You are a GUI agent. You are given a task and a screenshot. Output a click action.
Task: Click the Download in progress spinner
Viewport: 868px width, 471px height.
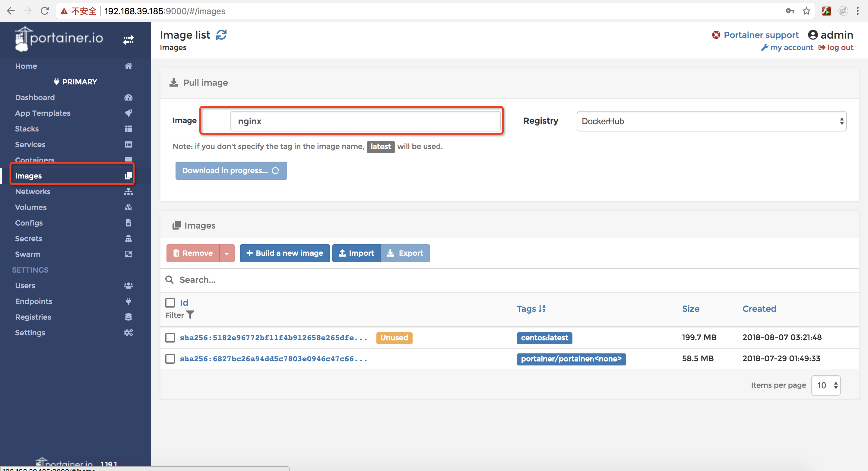276,171
